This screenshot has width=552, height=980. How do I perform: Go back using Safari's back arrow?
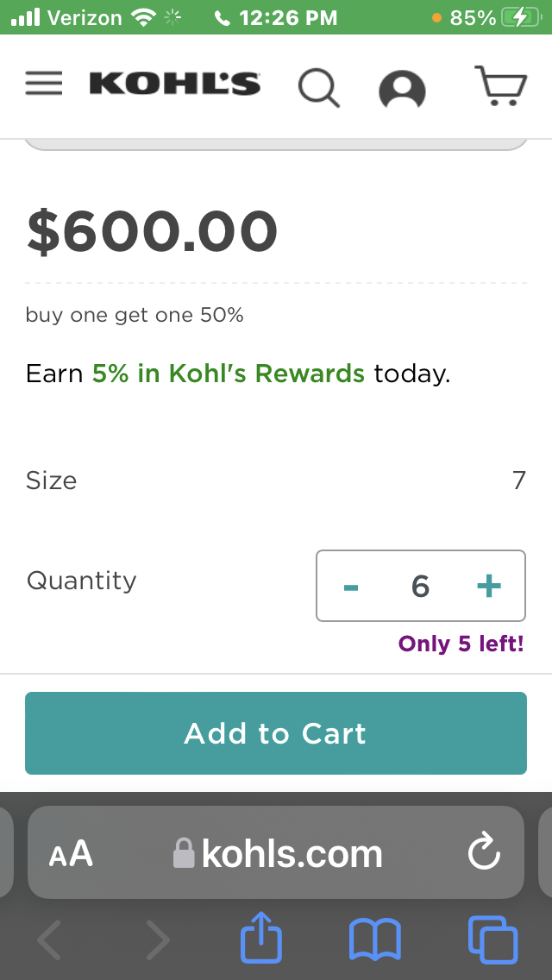pos(50,939)
